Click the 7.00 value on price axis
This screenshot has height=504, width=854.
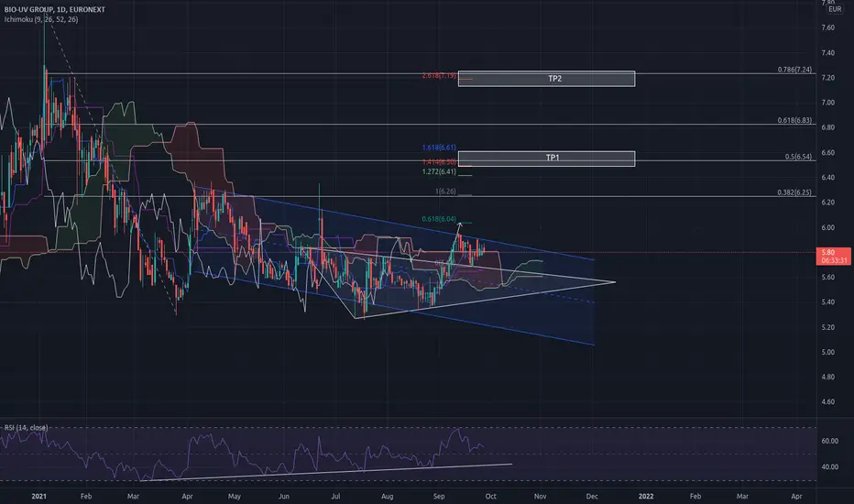827,103
